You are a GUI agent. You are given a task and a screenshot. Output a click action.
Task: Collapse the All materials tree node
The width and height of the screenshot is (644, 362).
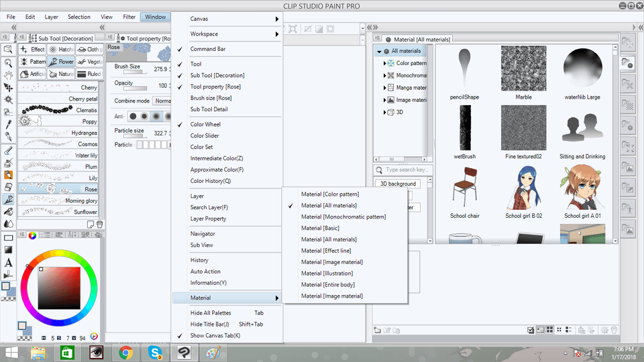[379, 51]
